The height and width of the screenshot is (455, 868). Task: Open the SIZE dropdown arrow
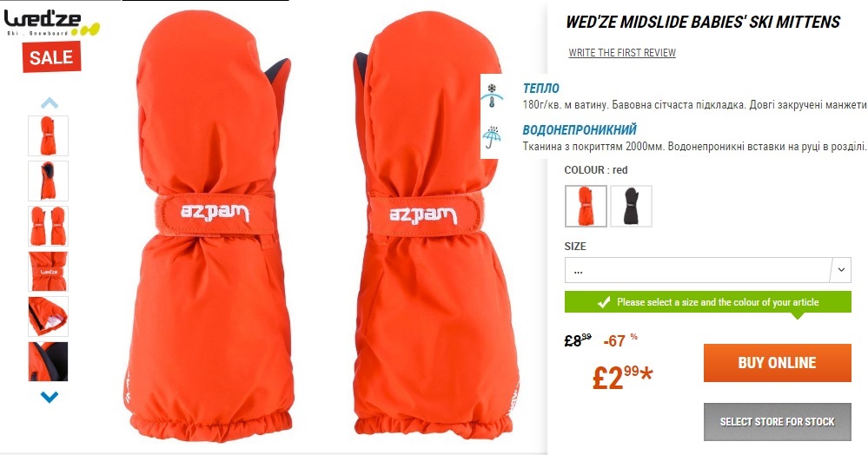coord(841,270)
